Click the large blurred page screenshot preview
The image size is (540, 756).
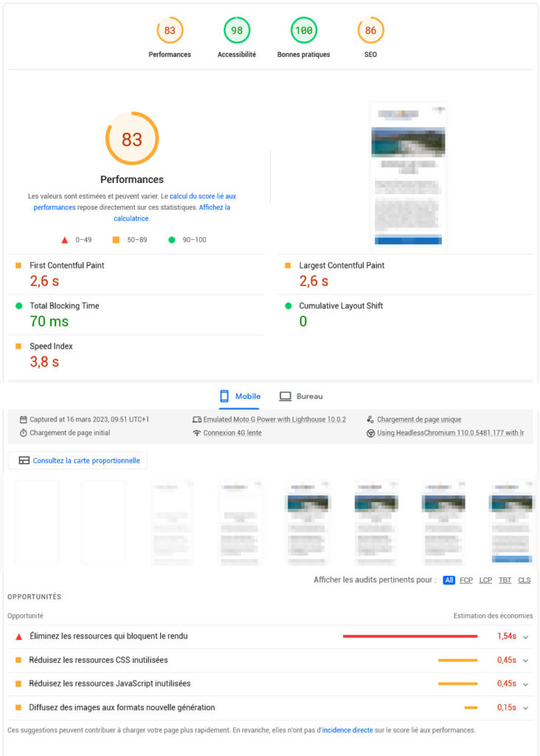(408, 176)
